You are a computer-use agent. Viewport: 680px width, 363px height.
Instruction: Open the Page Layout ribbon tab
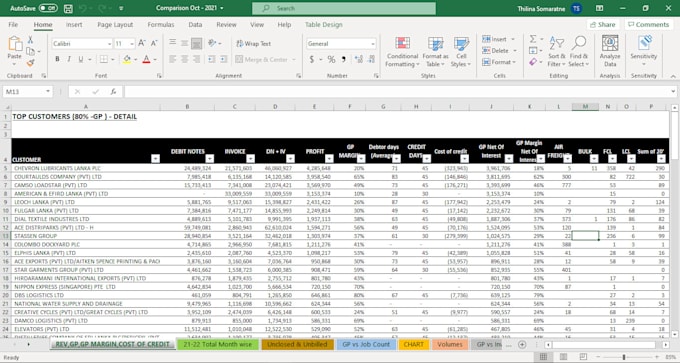115,25
